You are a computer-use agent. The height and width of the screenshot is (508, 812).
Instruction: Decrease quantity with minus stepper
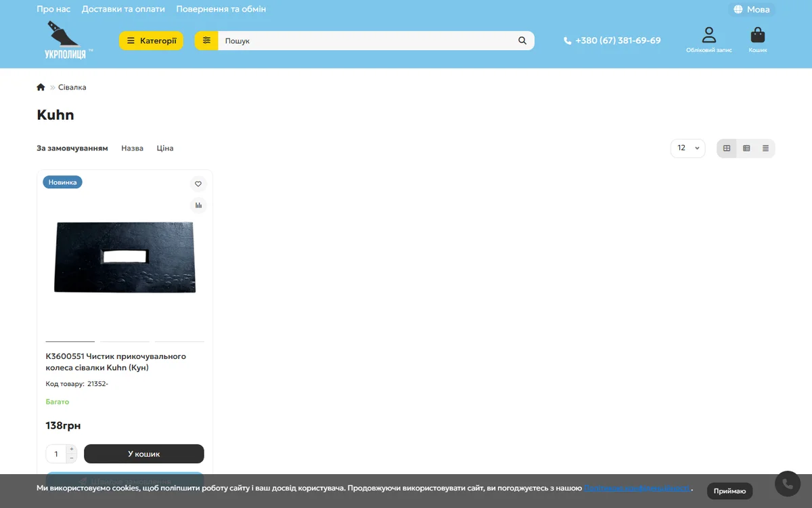[x=72, y=459]
